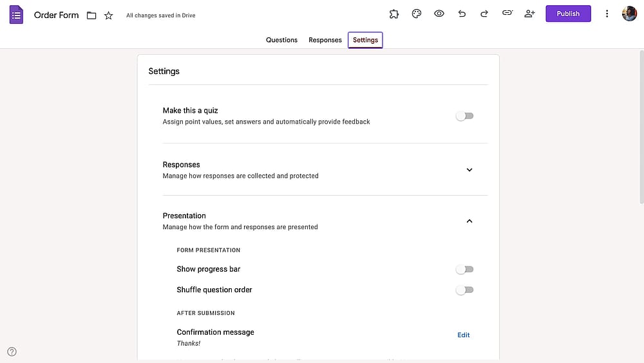Publish the form

pyautogui.click(x=568, y=14)
